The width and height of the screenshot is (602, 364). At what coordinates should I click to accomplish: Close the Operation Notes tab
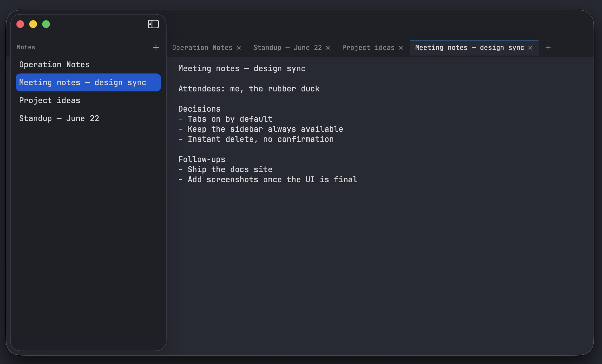click(x=239, y=48)
